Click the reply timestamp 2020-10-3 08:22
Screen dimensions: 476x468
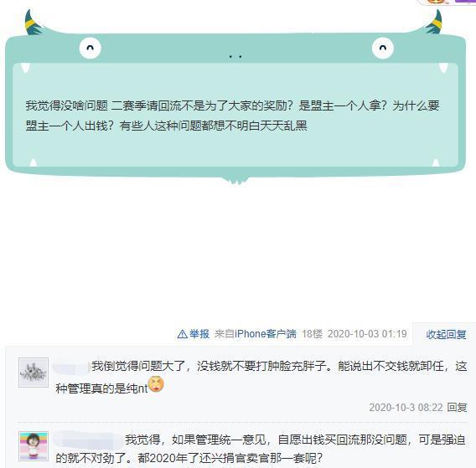(406, 407)
